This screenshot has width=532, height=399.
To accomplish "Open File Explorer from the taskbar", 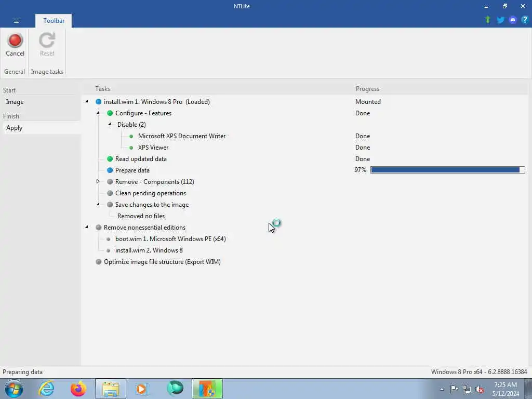I will click(111, 389).
